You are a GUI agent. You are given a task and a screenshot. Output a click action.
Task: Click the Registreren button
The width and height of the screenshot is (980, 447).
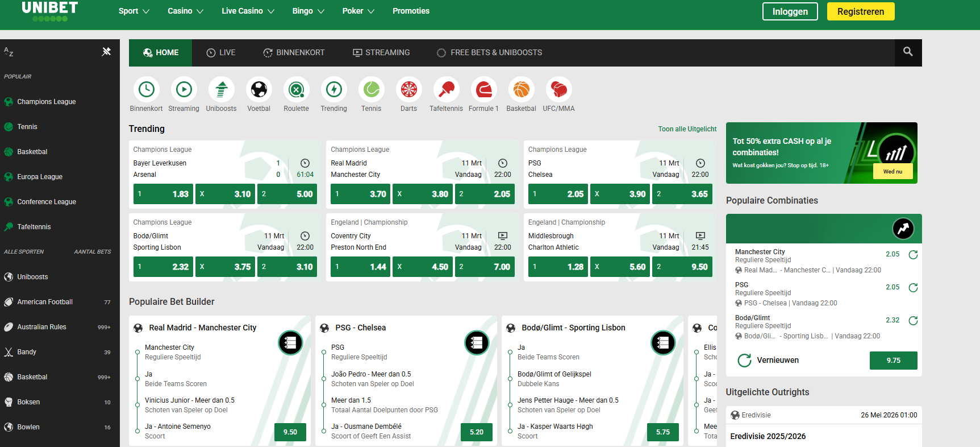click(861, 11)
